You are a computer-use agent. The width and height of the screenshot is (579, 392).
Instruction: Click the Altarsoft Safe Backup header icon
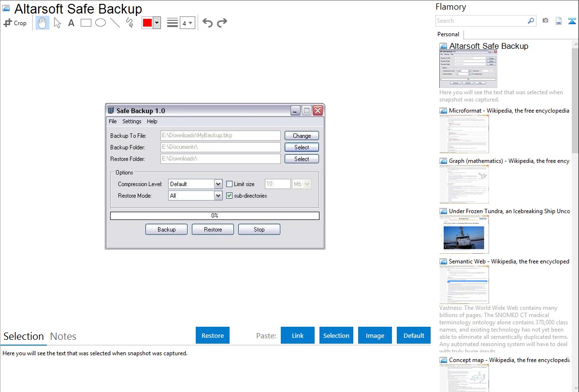click(x=6, y=9)
